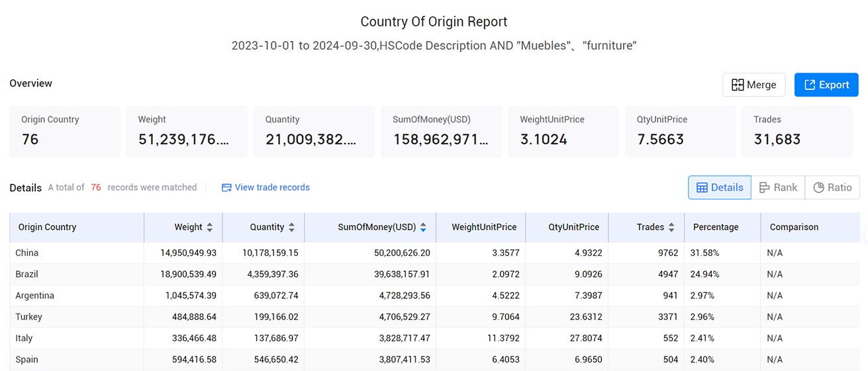This screenshot has width=868, height=371.
Task: Click the trade records icon beside the link
Action: (x=226, y=187)
